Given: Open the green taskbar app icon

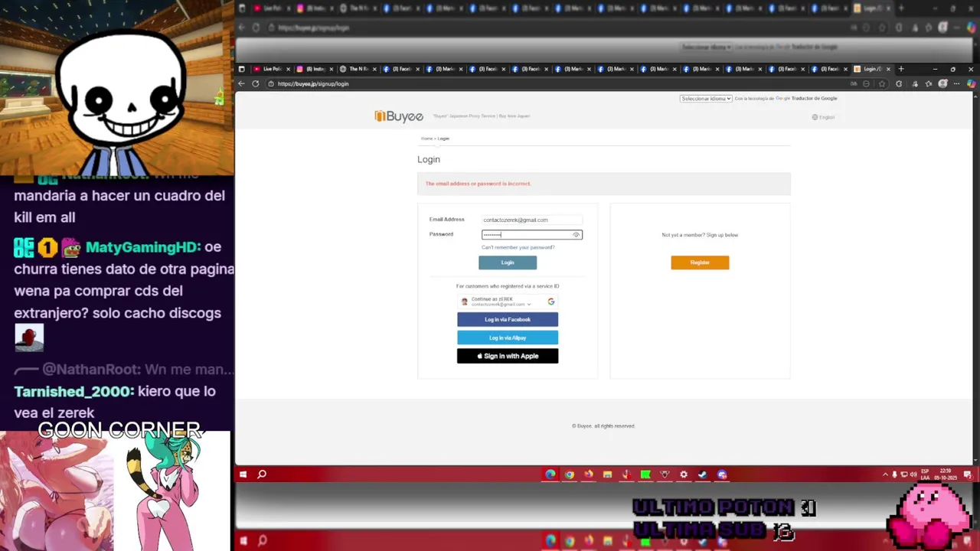Looking at the screenshot, I should click(x=645, y=474).
